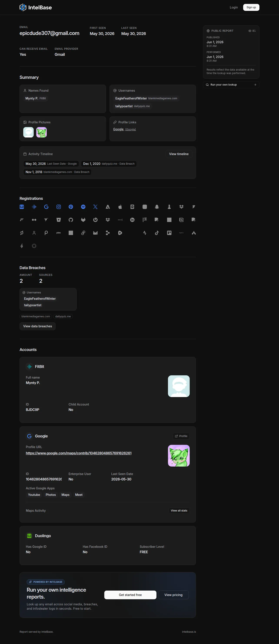Click the View data breaches button
Viewport: 279px width, 644px height.
[38, 326]
